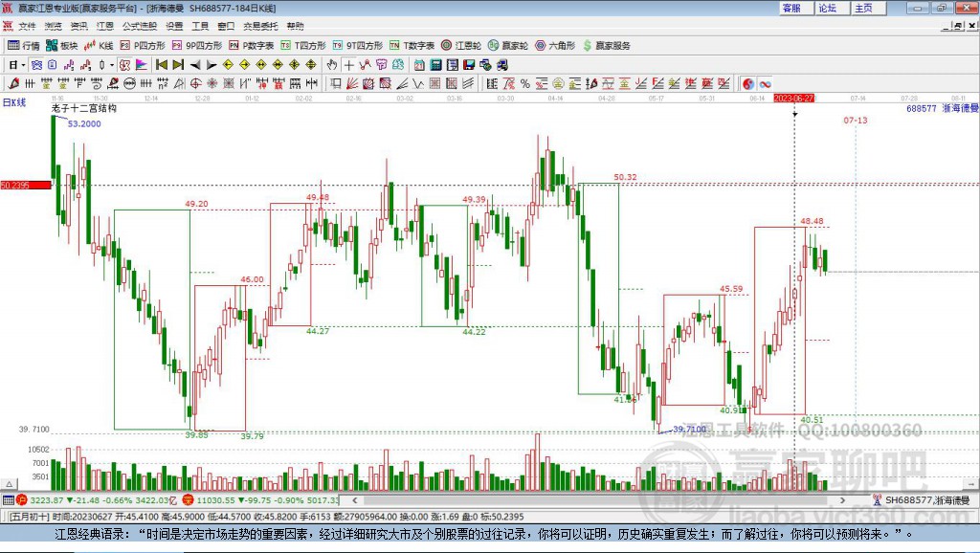The height and width of the screenshot is (553, 980).
Task: Open the calculator icon
Action: click(x=436, y=65)
